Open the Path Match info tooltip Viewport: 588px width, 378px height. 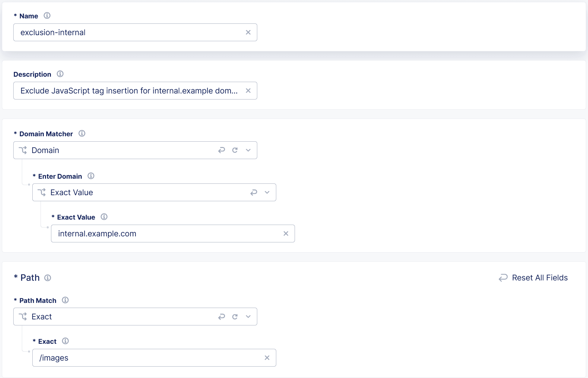click(x=65, y=300)
